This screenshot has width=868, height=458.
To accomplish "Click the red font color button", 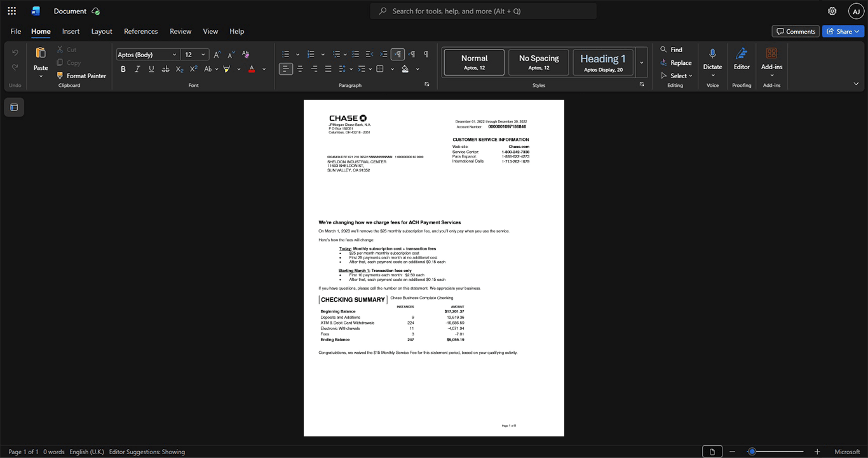I will [x=252, y=69].
